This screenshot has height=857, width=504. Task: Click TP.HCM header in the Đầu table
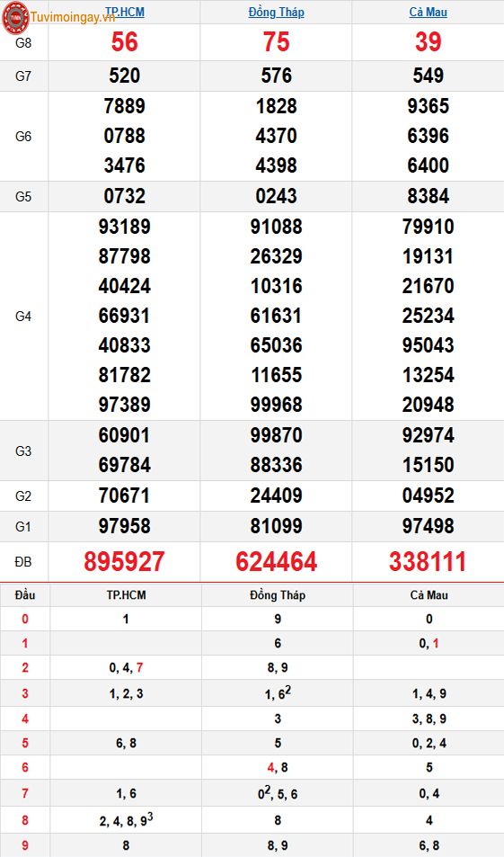pyautogui.click(x=126, y=595)
